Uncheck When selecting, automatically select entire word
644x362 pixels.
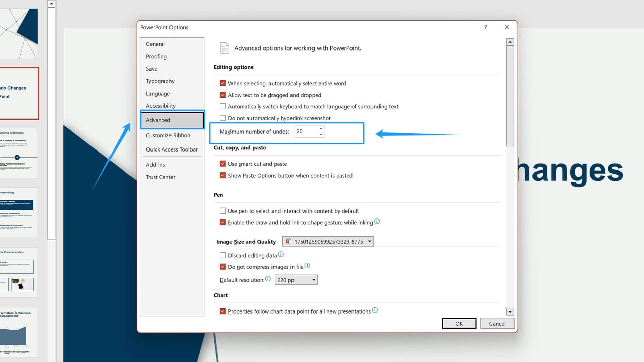pyautogui.click(x=223, y=83)
